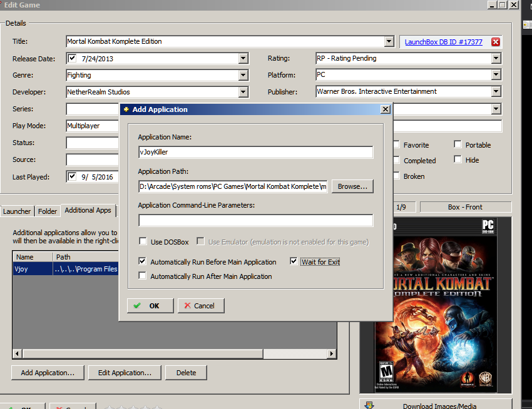Click the Box - Front image type button
Viewport: 532px width, 409px height.
[x=465, y=207]
